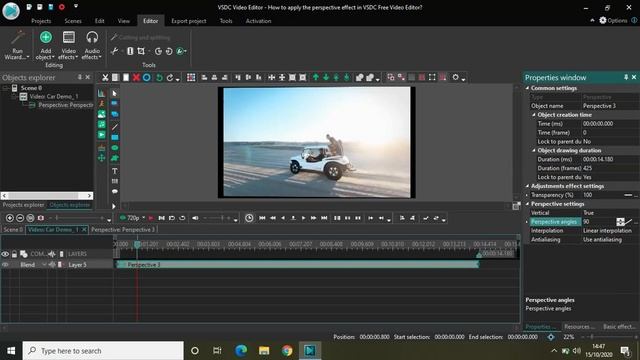
Task: Select the rectangle shape tool
Action: point(115,138)
